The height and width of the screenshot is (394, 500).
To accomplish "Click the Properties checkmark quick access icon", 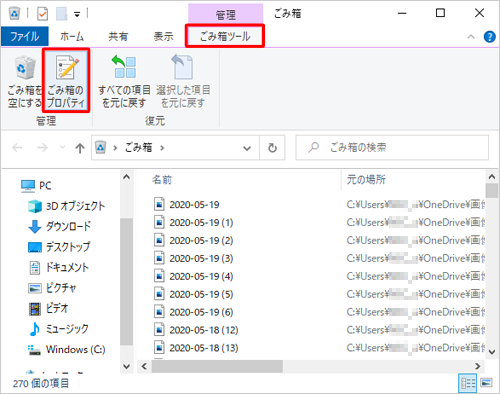I will click(42, 14).
